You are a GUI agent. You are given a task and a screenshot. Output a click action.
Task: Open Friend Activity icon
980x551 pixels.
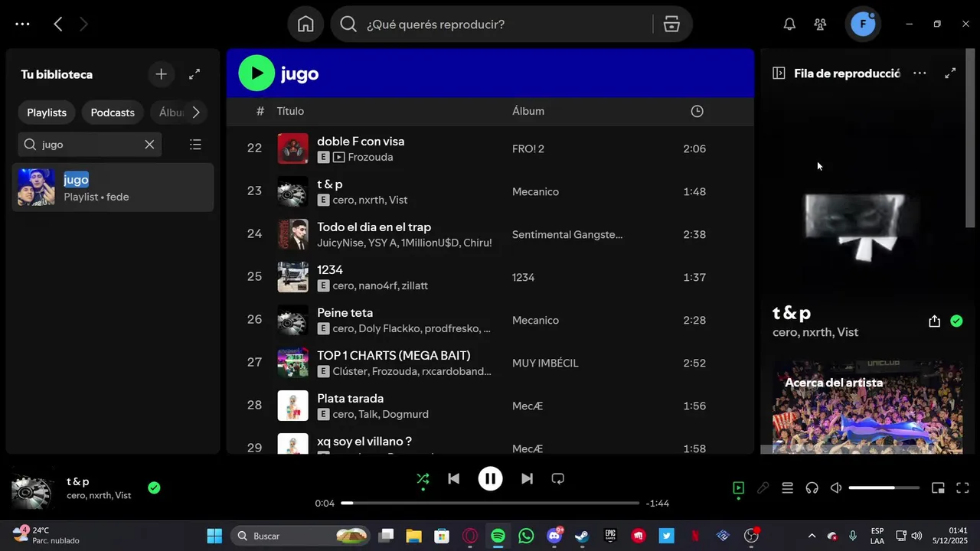coord(820,24)
